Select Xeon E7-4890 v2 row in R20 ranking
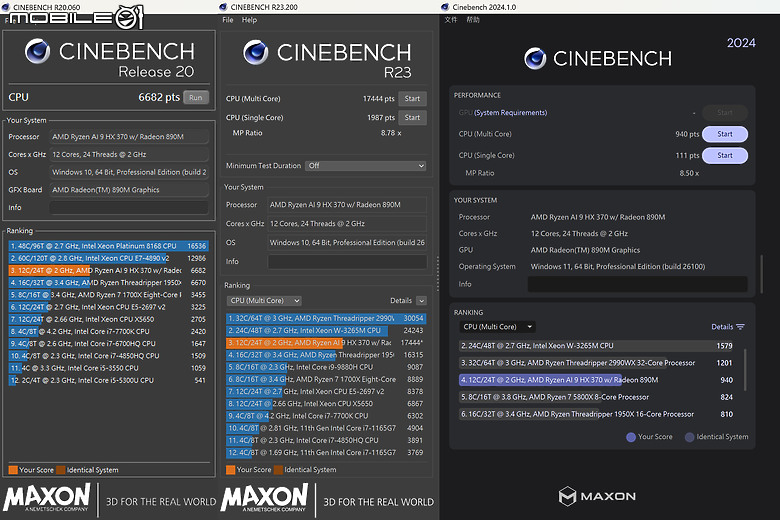Viewport: 780px width, 520px height. click(x=108, y=258)
